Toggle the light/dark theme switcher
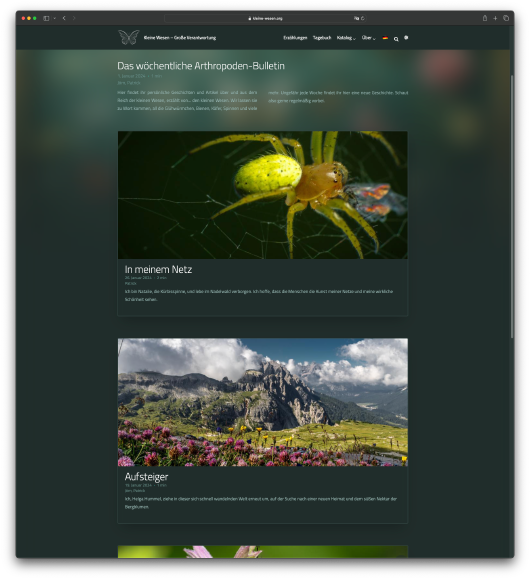530x579 pixels. click(x=406, y=38)
